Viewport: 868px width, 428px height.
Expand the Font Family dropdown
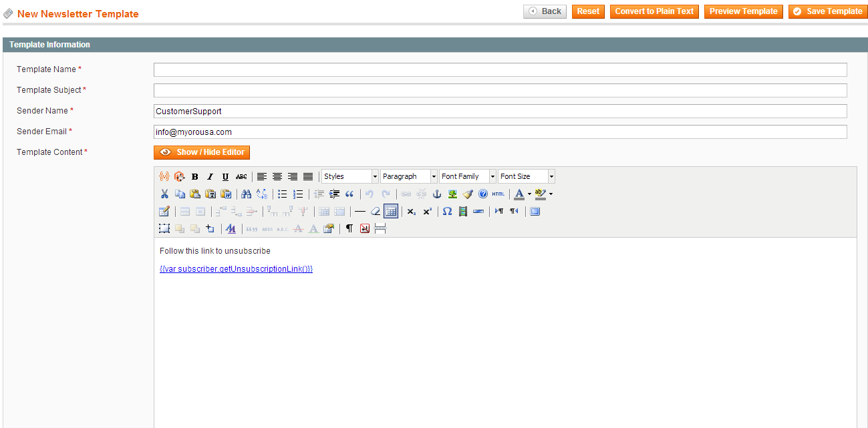pyautogui.click(x=468, y=177)
